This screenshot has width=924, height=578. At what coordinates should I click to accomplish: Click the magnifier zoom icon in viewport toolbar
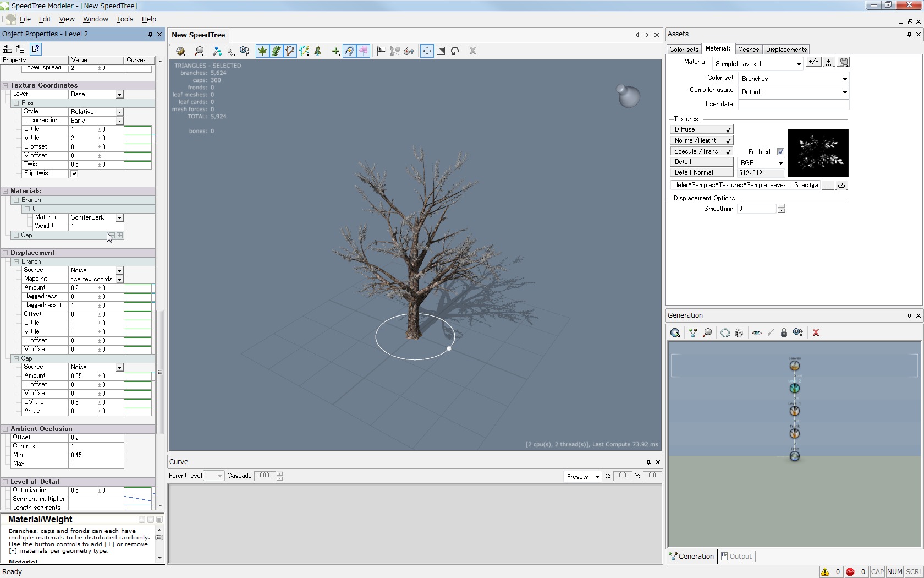199,51
